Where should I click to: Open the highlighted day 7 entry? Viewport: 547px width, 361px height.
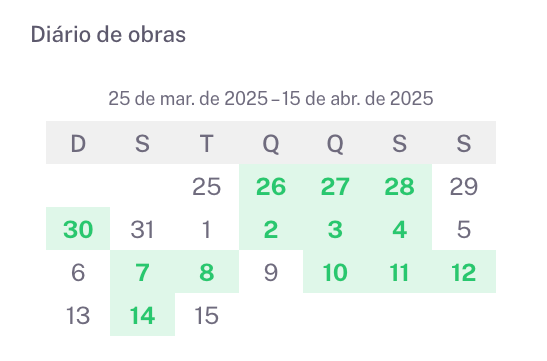tap(142, 272)
